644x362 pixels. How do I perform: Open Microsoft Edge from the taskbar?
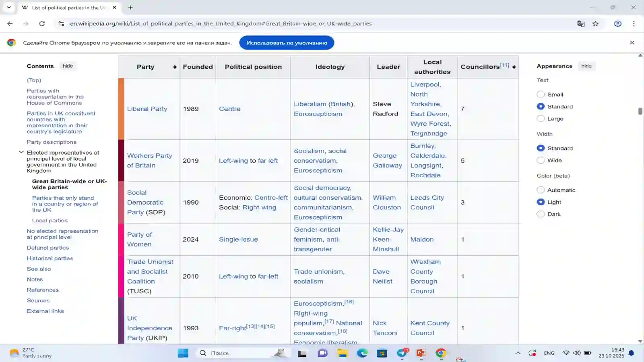click(362, 353)
